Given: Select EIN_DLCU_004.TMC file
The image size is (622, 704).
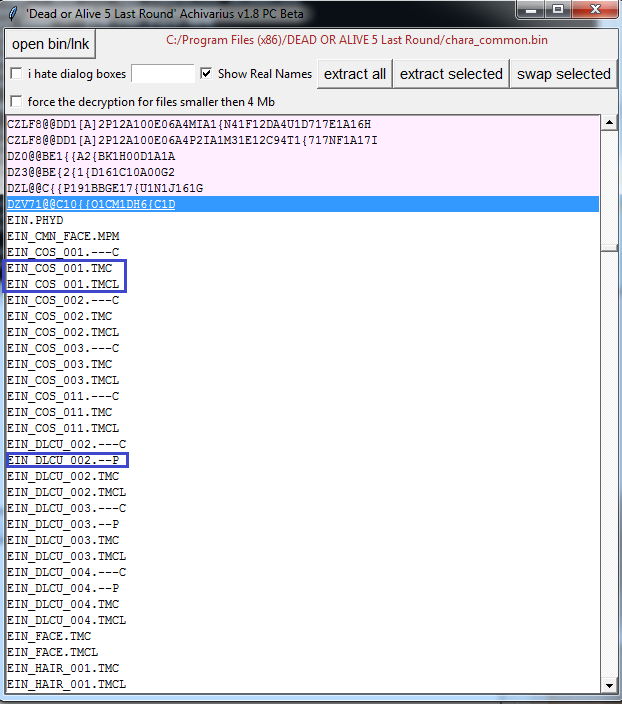Looking at the screenshot, I should tap(303, 604).
